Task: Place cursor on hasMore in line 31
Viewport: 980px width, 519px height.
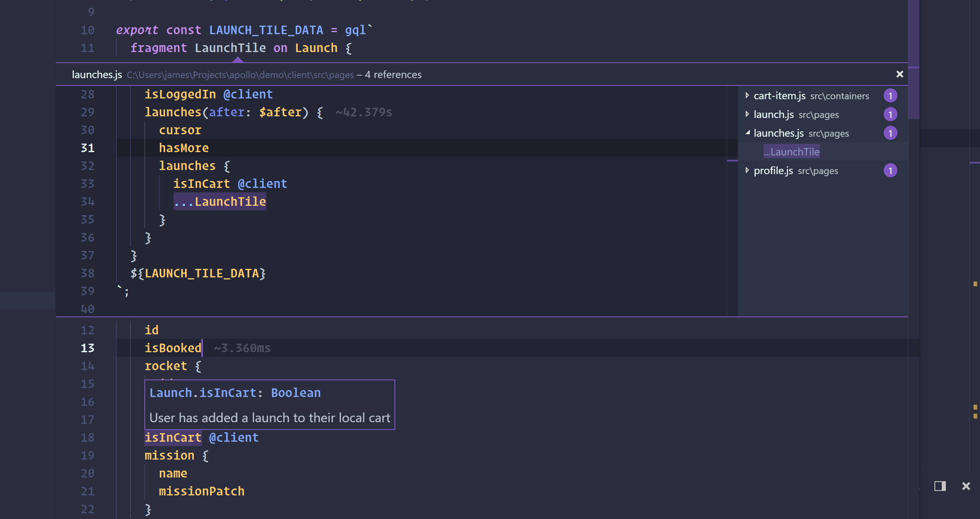Action: tap(184, 148)
